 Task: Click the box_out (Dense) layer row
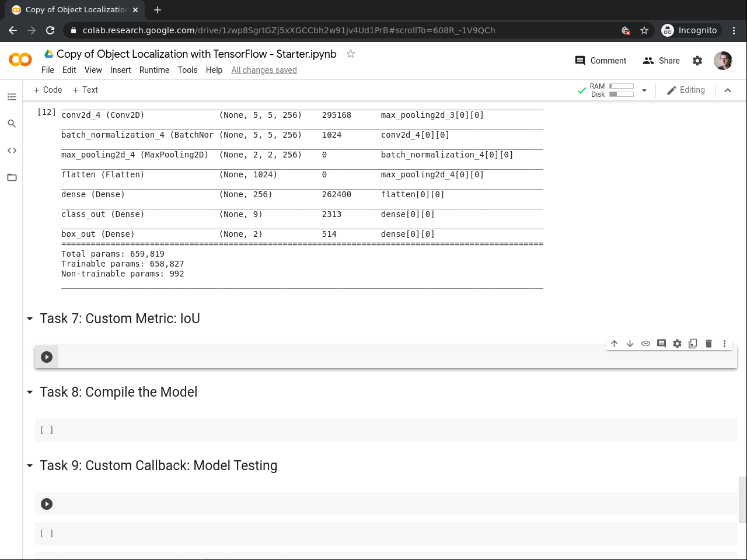[248, 234]
